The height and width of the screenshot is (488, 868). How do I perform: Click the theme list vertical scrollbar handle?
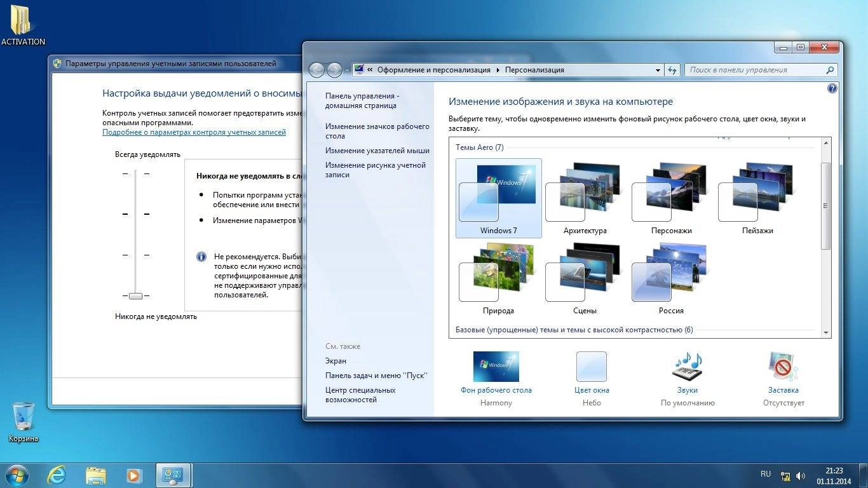pos(826,205)
